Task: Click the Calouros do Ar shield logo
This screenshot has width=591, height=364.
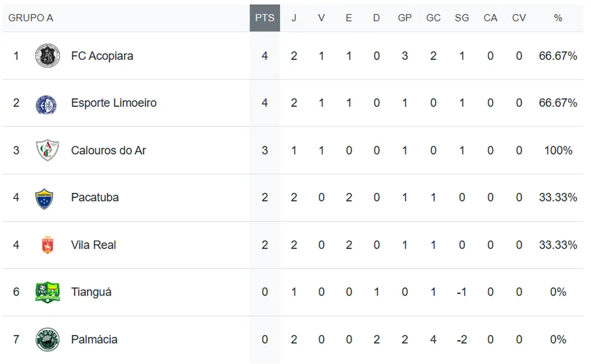Action: click(48, 150)
